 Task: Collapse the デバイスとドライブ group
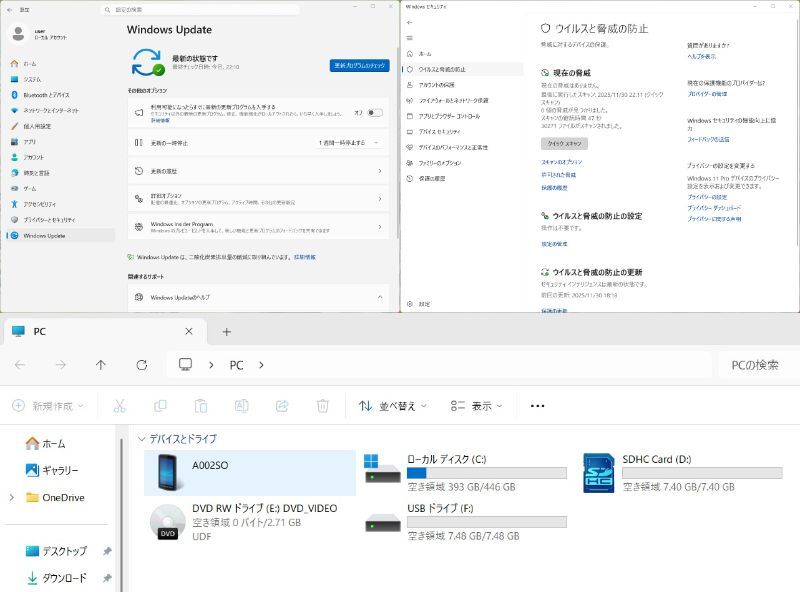[x=140, y=439]
